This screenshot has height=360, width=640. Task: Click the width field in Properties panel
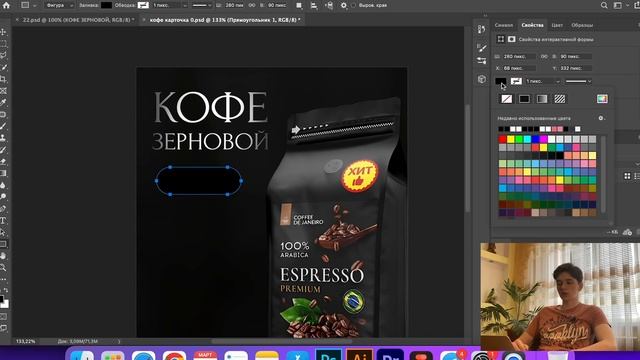pos(518,56)
